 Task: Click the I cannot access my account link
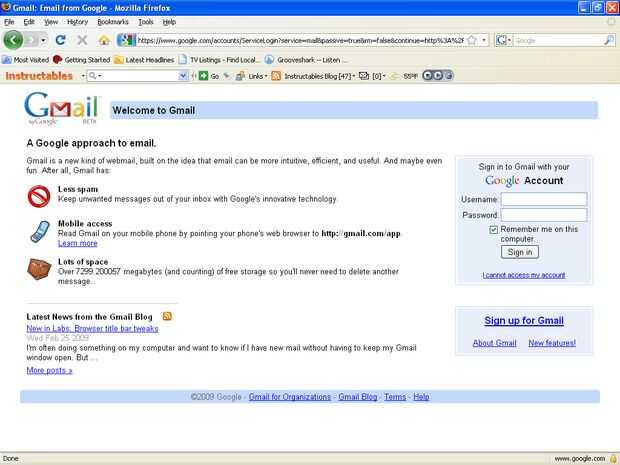tap(524, 275)
